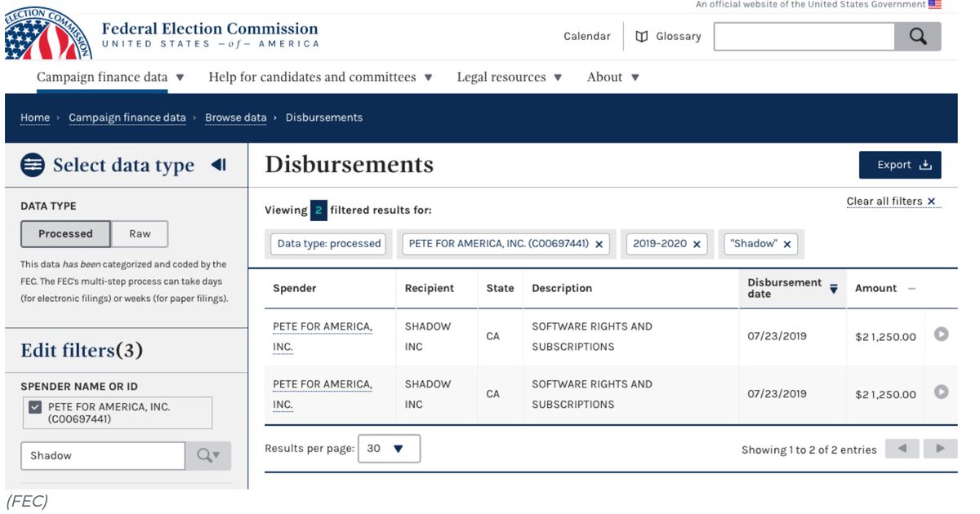Screen dimensions: 980x514
Task: Remove the PETE FOR AMERICA, INC. filter tag
Action: 599,244
